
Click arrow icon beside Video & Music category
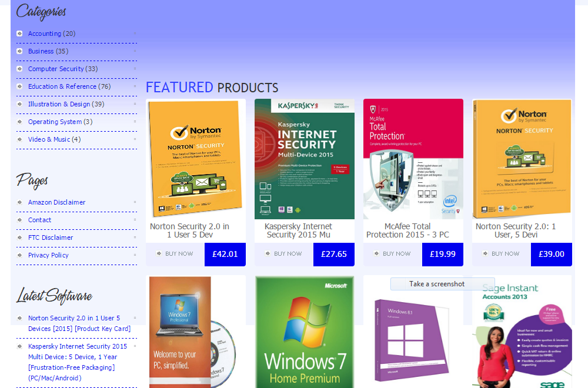pos(19,139)
